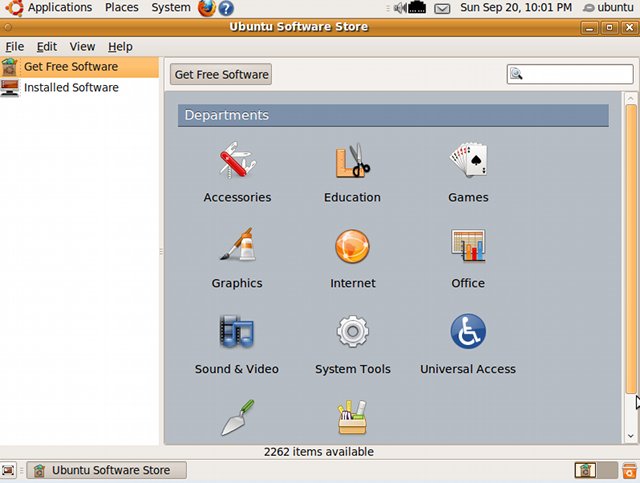Open the ubuntu user session menu

608,7
